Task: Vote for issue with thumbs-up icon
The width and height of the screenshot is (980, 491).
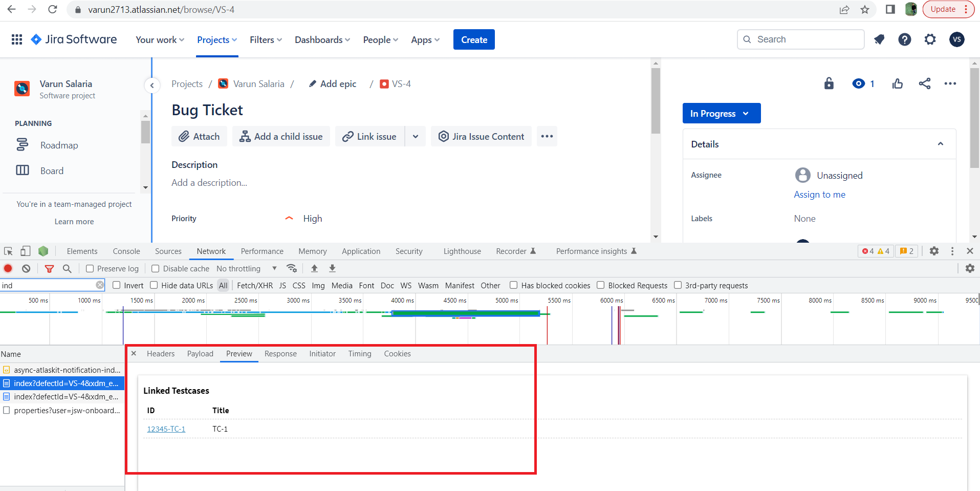Action: pos(898,83)
